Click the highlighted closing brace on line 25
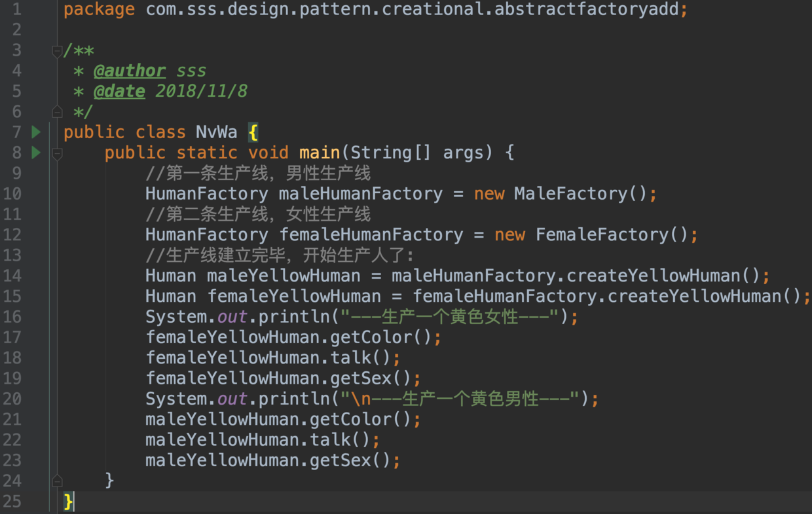Viewport: 812px width, 514px height. click(68, 502)
